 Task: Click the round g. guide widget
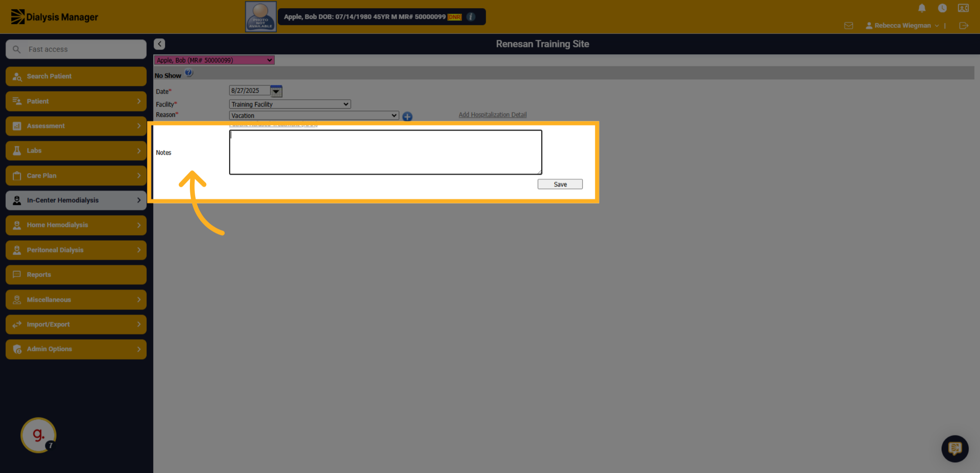coord(38,435)
